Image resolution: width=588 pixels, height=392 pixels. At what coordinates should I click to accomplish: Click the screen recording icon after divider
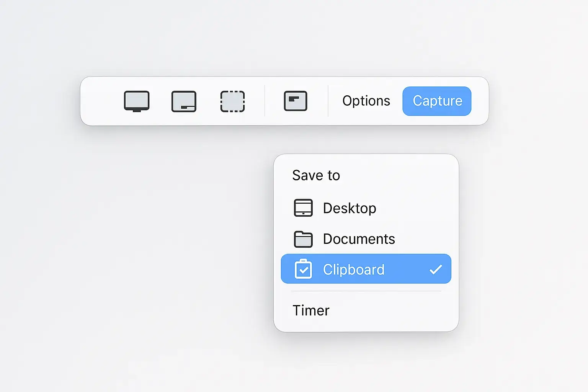(295, 101)
